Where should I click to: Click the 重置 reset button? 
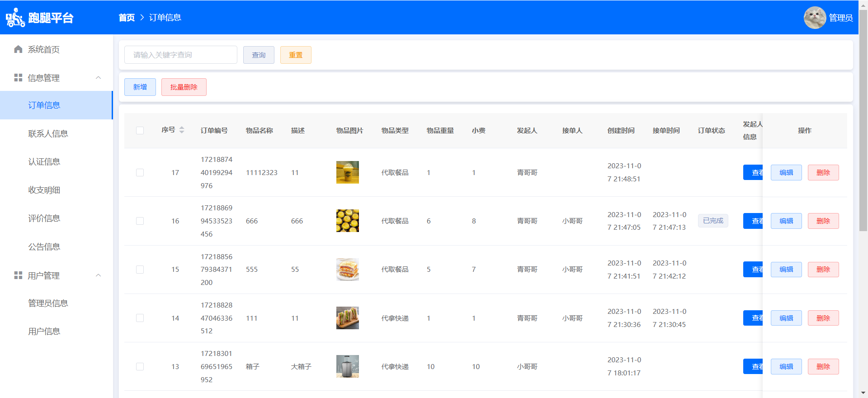coord(296,55)
